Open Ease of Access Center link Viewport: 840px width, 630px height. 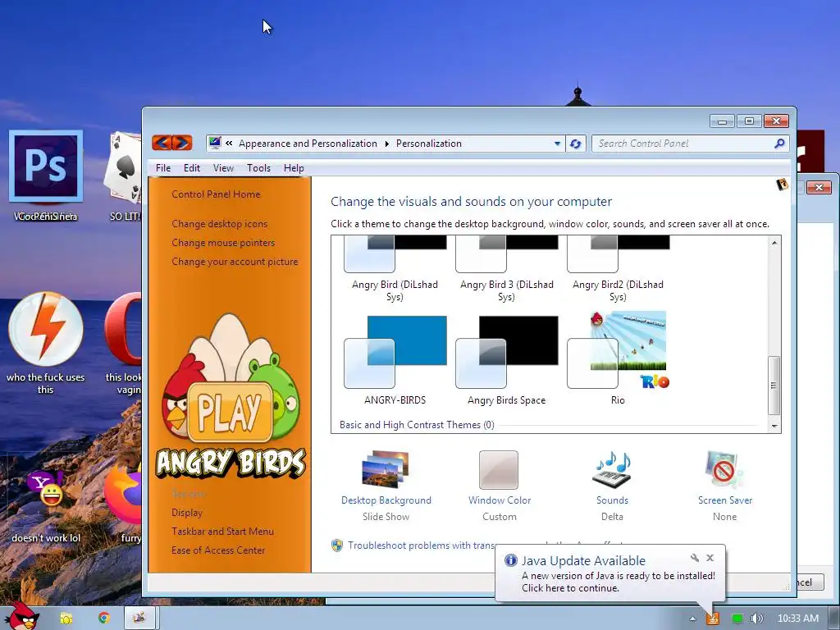pyautogui.click(x=218, y=550)
